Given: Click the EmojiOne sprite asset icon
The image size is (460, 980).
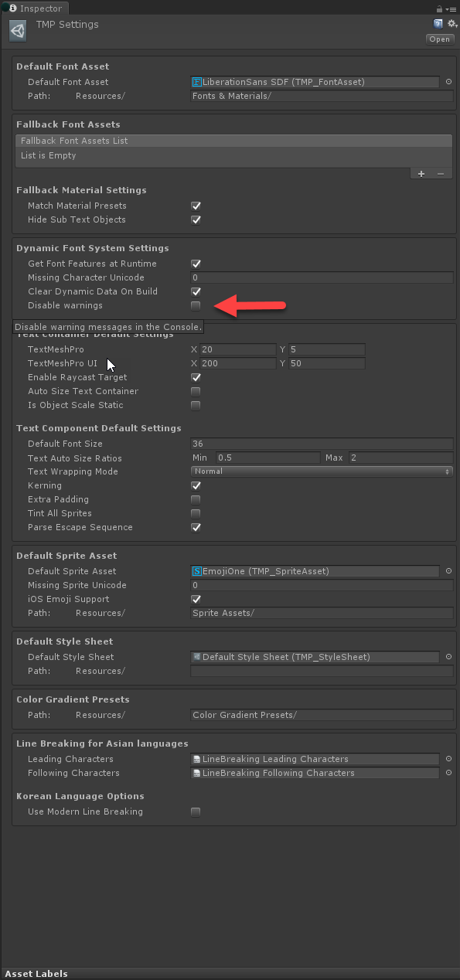Looking at the screenshot, I should [196, 571].
